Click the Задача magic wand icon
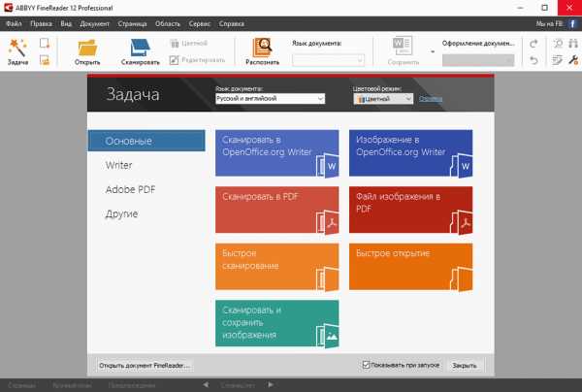582x392 pixels. pos(17,48)
